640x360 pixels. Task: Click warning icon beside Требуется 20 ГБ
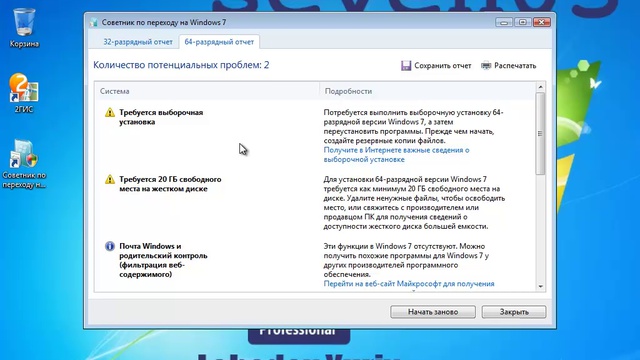click(110, 179)
